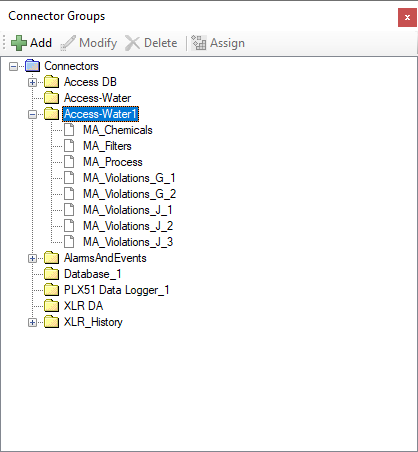The height and width of the screenshot is (452, 418).
Task: Select the Database_1 group
Action: pyautogui.click(x=93, y=274)
